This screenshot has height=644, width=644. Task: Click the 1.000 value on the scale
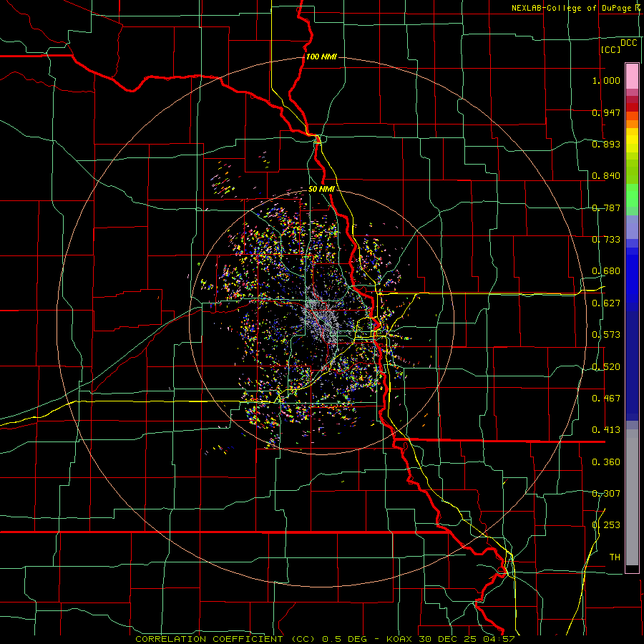[x=606, y=80]
